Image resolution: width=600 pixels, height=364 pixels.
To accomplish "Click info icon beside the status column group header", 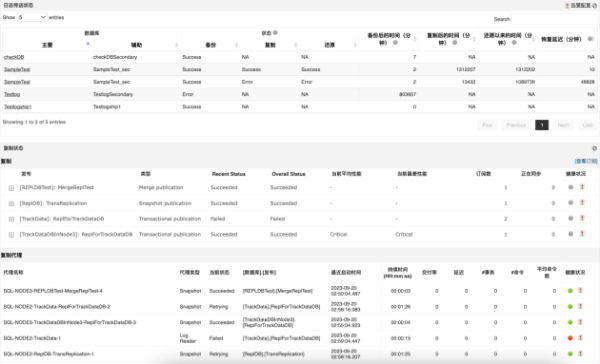I will pos(275,33).
